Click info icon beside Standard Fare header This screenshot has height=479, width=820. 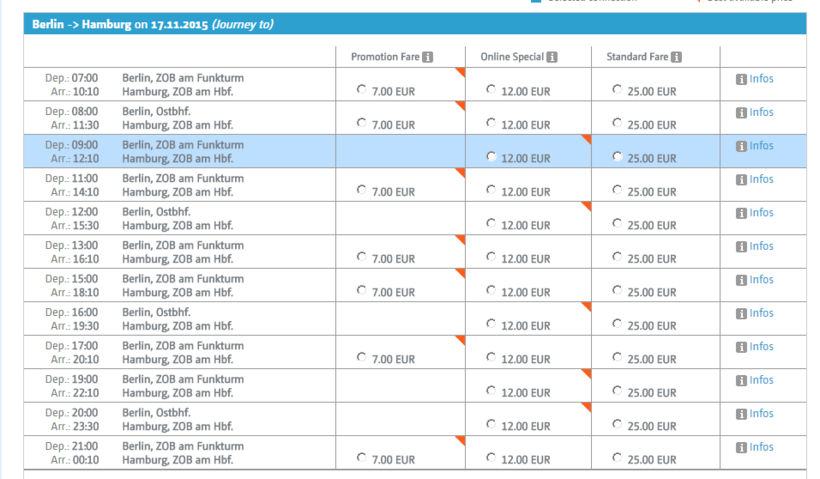pos(678,57)
